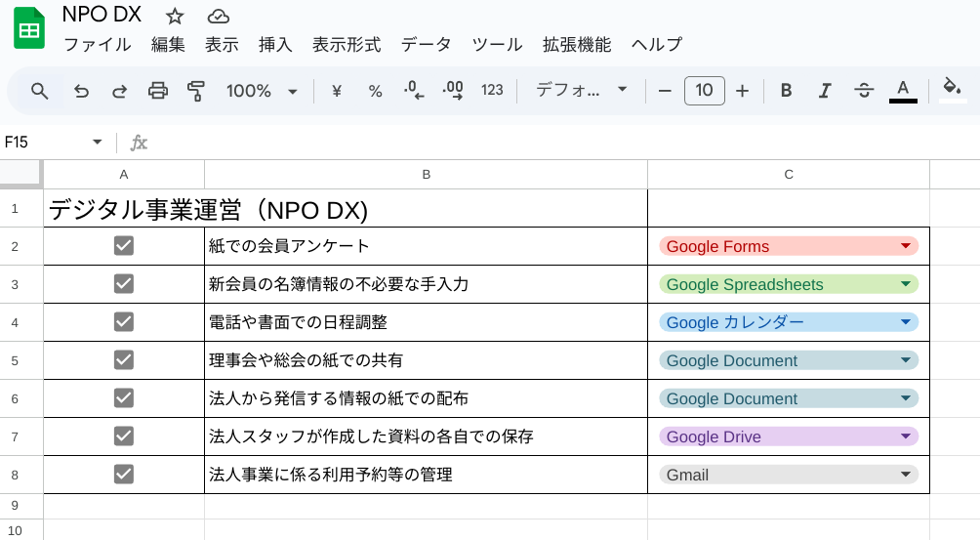This screenshot has width=980, height=540.
Task: Check the cloud save status icon
Action: pos(218,16)
